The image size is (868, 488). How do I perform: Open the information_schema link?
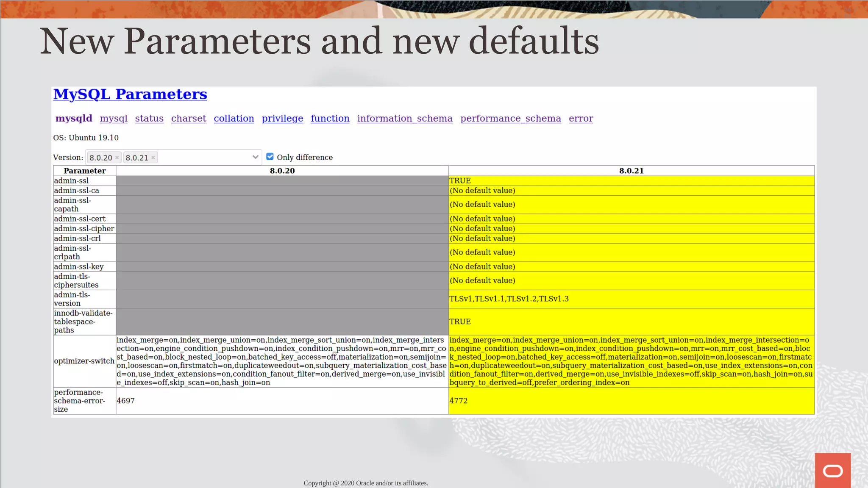[405, 119]
